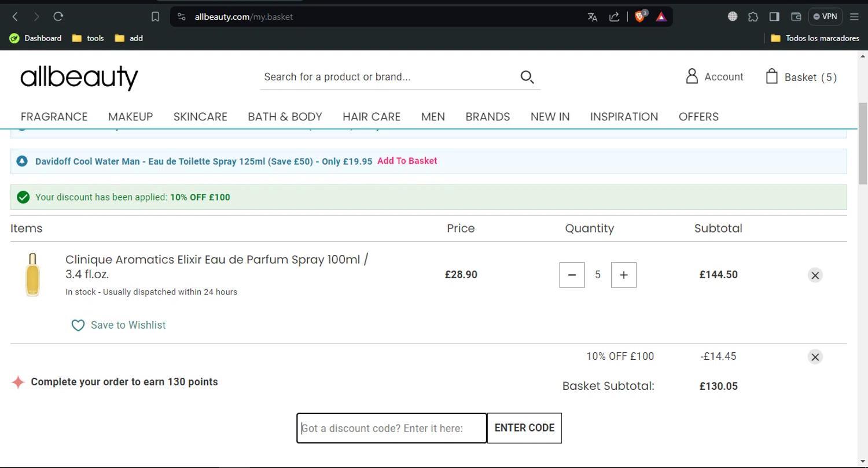Open site settings icon in address bar

pos(181,17)
